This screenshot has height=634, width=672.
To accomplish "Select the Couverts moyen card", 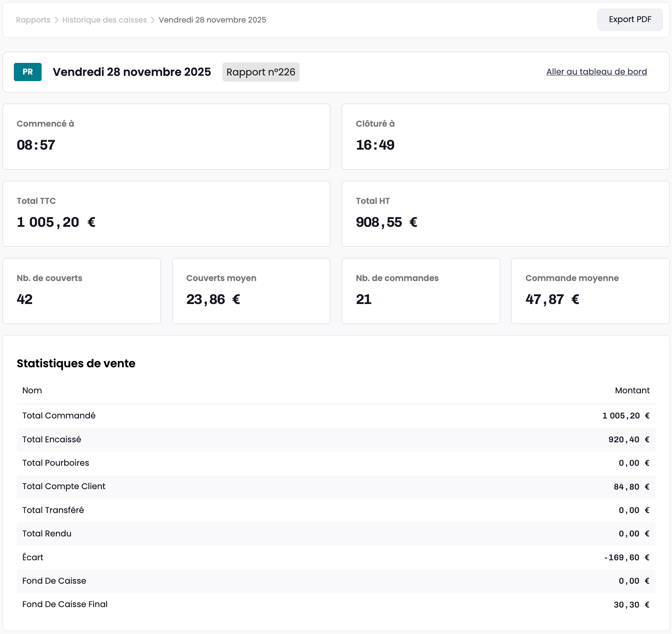I will coord(251,291).
